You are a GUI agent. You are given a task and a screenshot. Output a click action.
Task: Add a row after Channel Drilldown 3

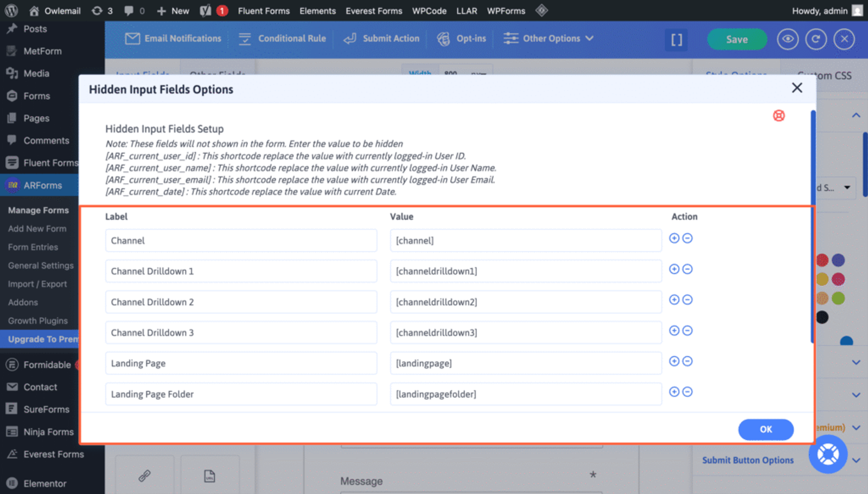[x=674, y=331]
